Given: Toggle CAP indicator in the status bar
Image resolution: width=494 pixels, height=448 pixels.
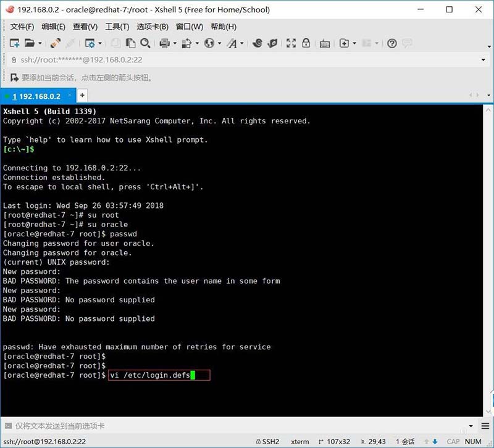Looking at the screenshot, I should coord(453,442).
